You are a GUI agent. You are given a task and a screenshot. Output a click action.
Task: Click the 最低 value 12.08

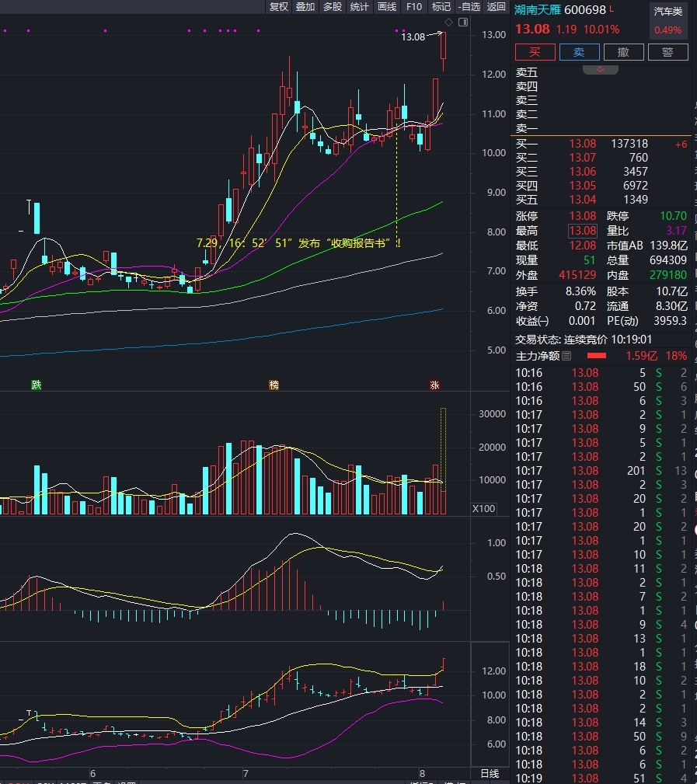click(583, 246)
